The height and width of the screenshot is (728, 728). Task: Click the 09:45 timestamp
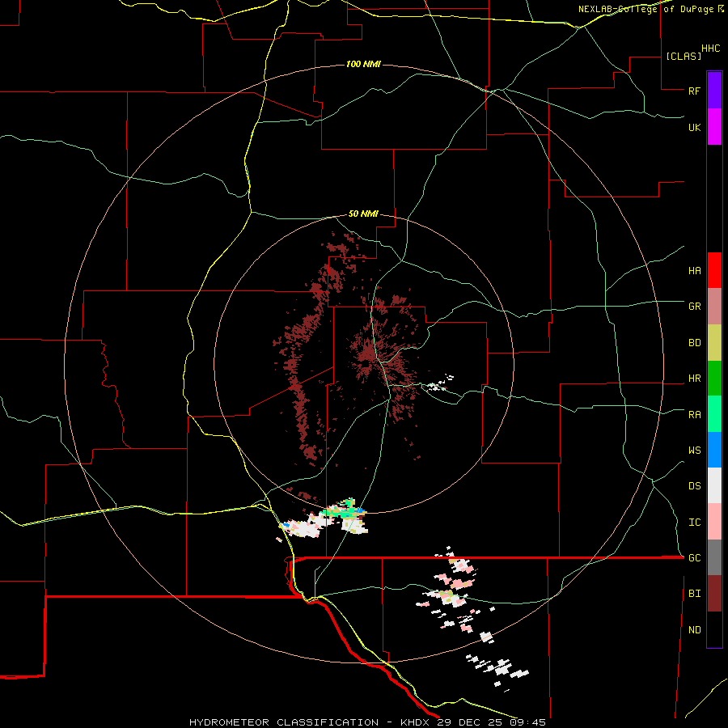(527, 722)
